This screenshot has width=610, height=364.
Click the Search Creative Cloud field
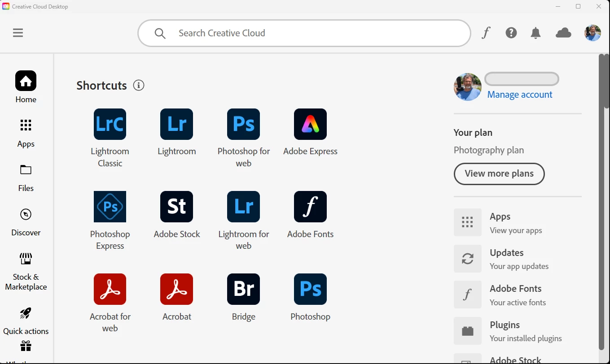[x=304, y=33]
